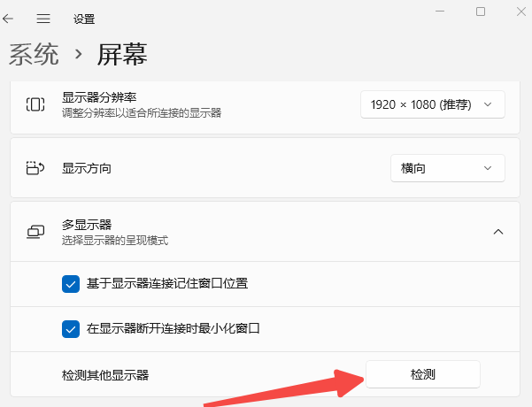Image resolution: width=532 pixels, height=407 pixels.
Task: Click the 检测其他显示器 label
Action: 105,375
